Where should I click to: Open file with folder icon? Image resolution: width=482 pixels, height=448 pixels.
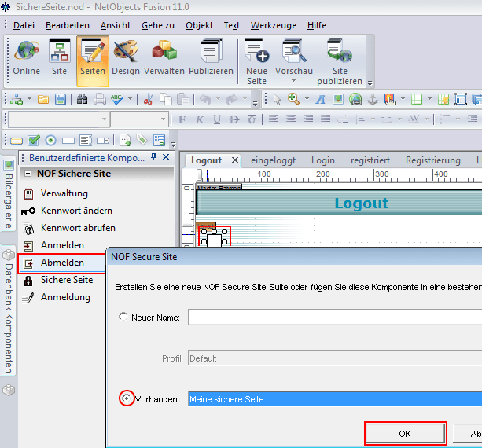click(43, 99)
